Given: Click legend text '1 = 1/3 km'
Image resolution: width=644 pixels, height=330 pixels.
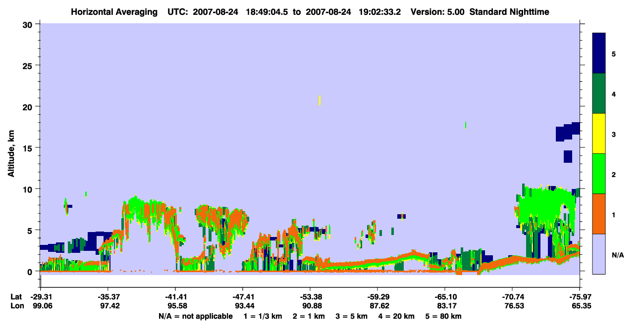Looking at the screenshot, I should click(x=263, y=316).
